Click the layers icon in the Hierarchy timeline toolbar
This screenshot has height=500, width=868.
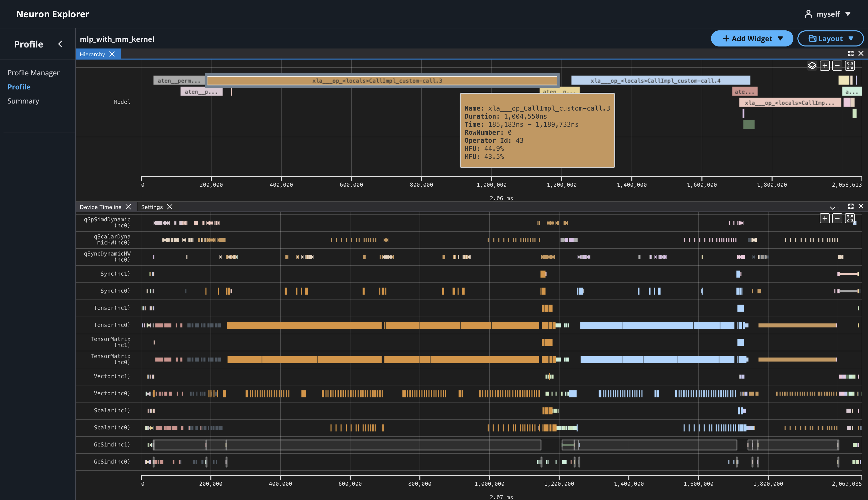(812, 66)
